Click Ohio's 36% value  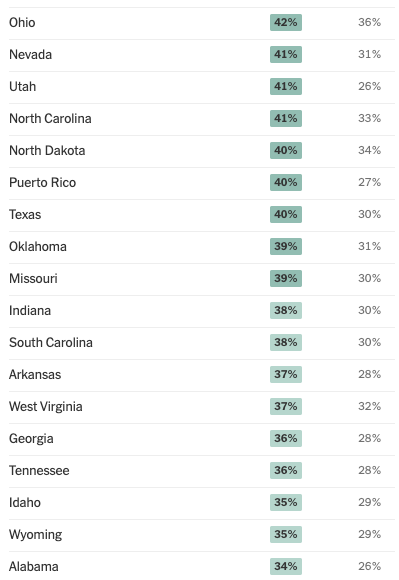click(369, 22)
